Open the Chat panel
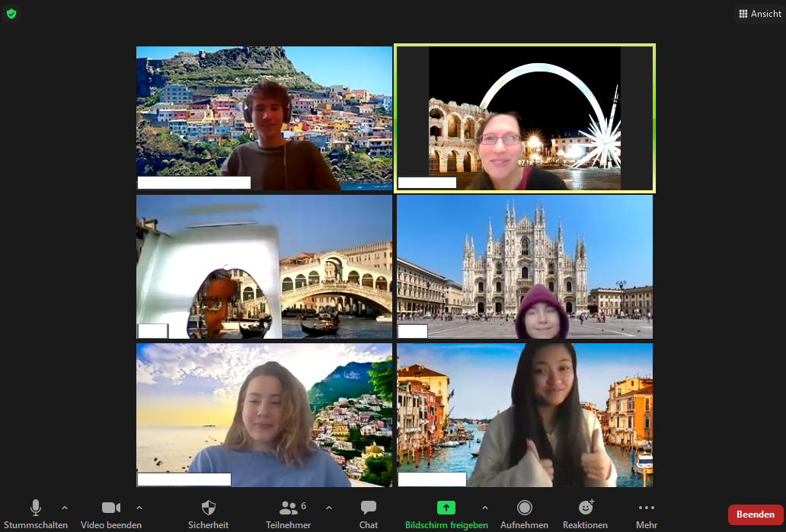Image resolution: width=786 pixels, height=532 pixels. tap(369, 514)
